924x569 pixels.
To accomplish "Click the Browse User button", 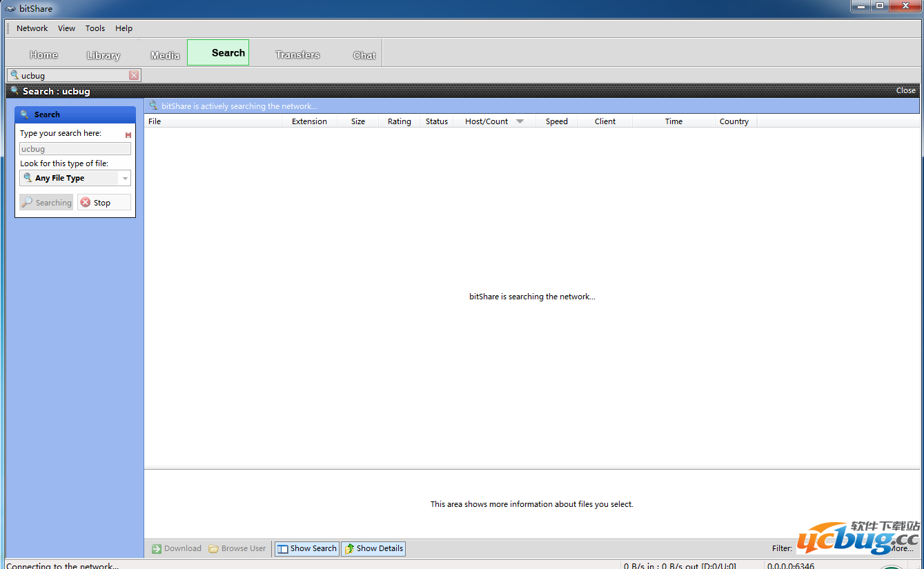I will tap(237, 548).
